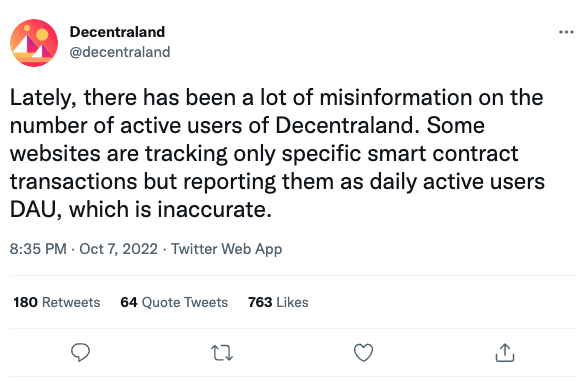Click the @decentraland handle
This screenshot has height=381, width=582.
coord(120,52)
